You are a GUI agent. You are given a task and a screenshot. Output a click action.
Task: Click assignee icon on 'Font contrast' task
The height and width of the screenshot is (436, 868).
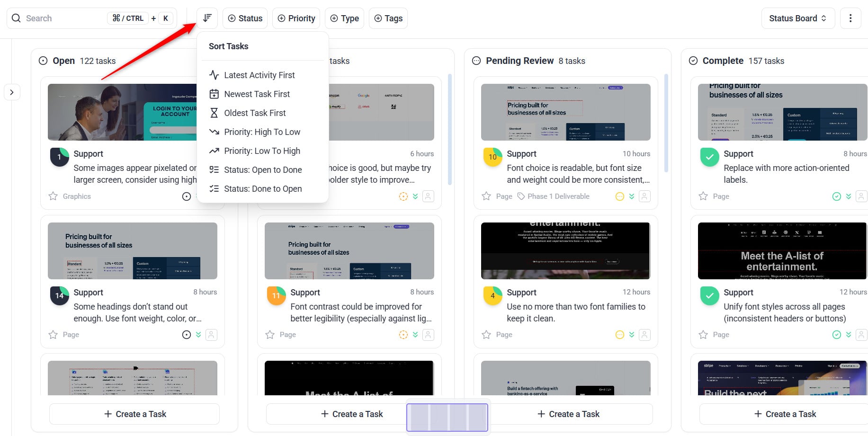click(428, 335)
